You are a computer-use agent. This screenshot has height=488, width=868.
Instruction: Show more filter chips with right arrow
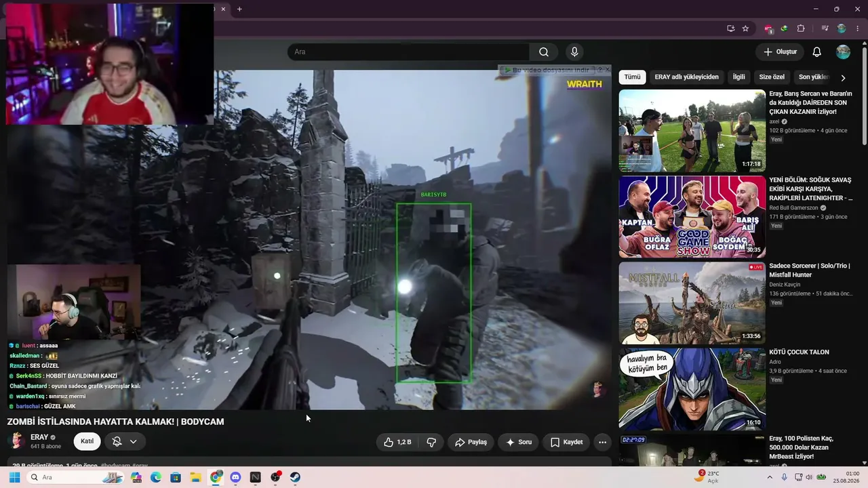843,78
